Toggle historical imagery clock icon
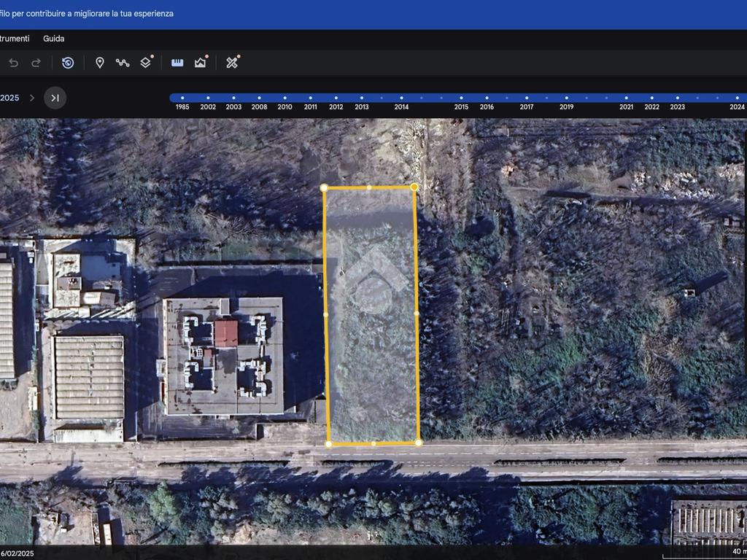This screenshot has height=560, width=747. click(x=68, y=63)
